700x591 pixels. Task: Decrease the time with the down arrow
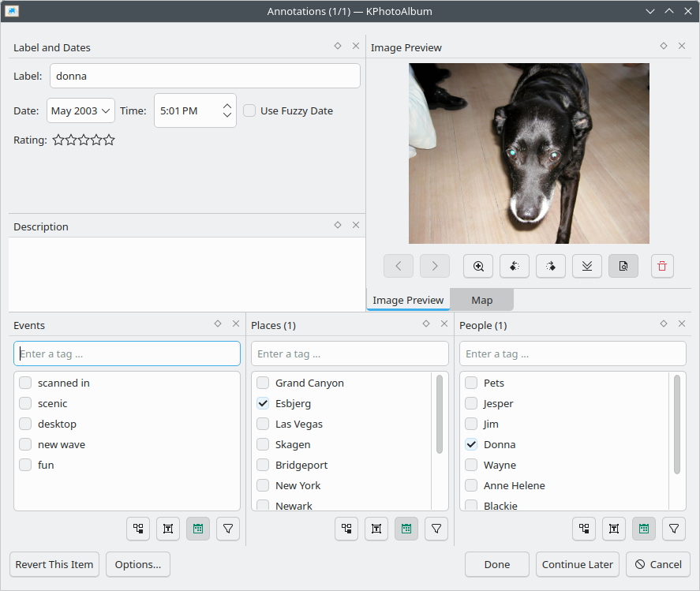click(x=227, y=115)
